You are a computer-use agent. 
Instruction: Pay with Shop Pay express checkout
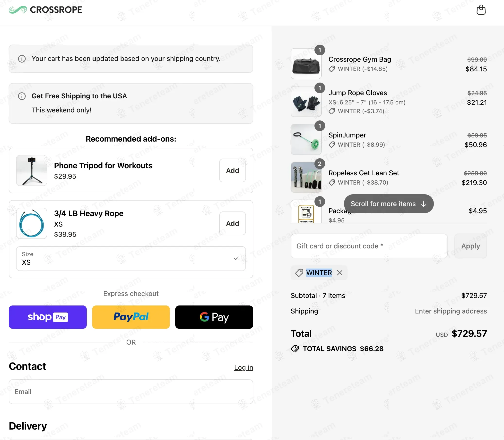48,317
